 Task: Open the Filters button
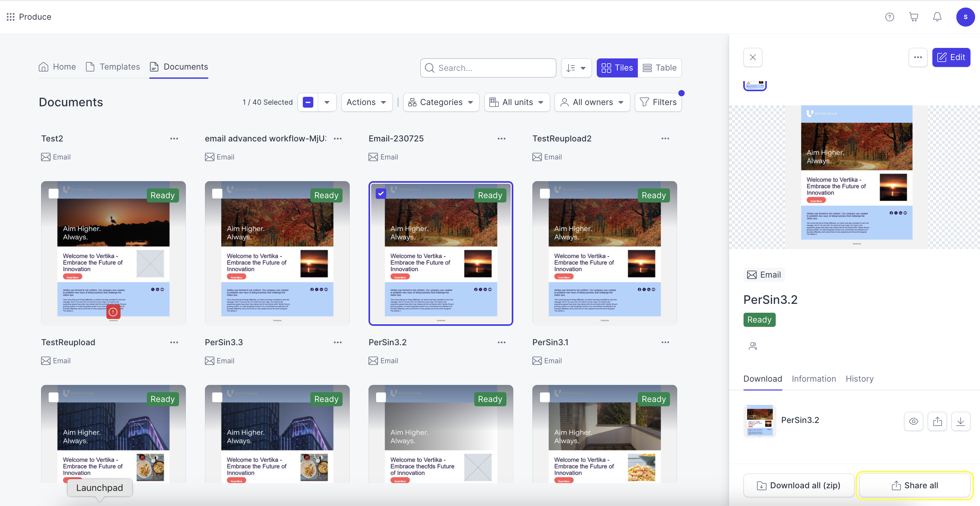click(658, 102)
